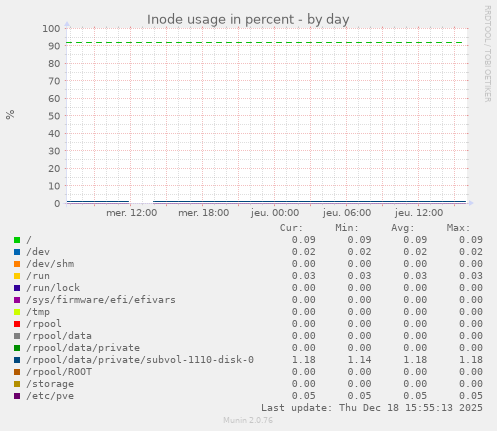This screenshot has height=431, width=497.
Task: Click the gray swatch next to /rpool/data
Action: click(x=17, y=336)
